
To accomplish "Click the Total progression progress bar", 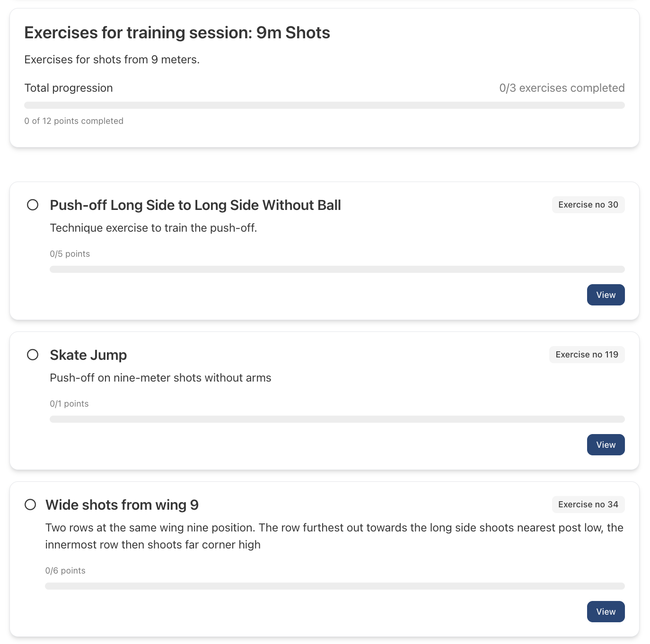I will (x=325, y=104).
